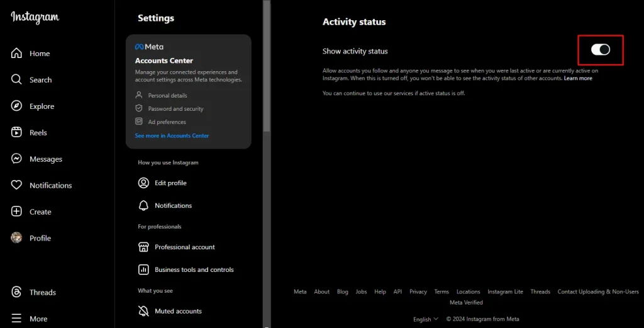Screen dimensions: 644x328
Task: Click Professional account storefront icon
Action: pyautogui.click(x=143, y=247)
